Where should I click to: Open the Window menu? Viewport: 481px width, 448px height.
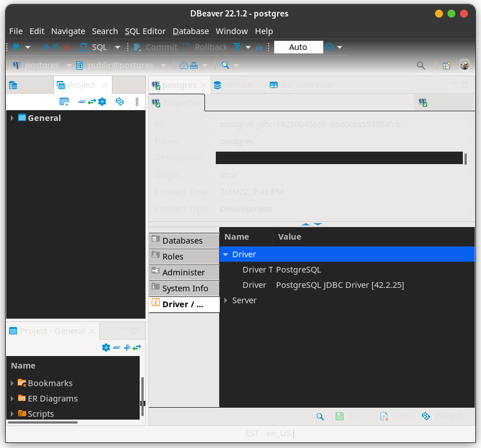tap(232, 31)
